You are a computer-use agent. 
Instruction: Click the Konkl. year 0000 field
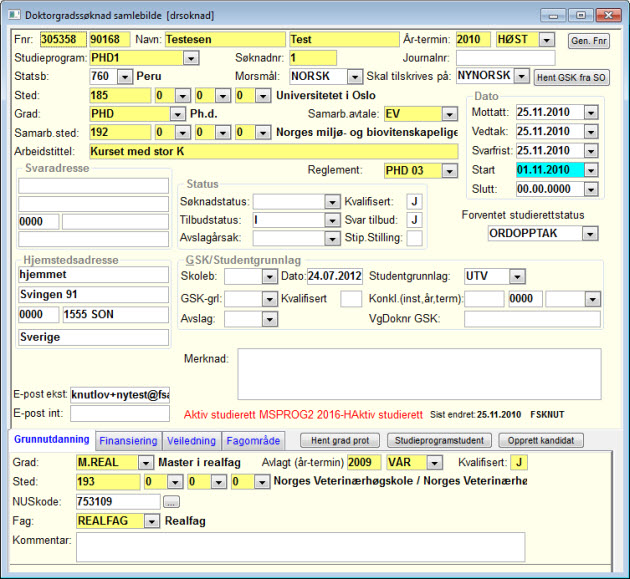tap(526, 299)
